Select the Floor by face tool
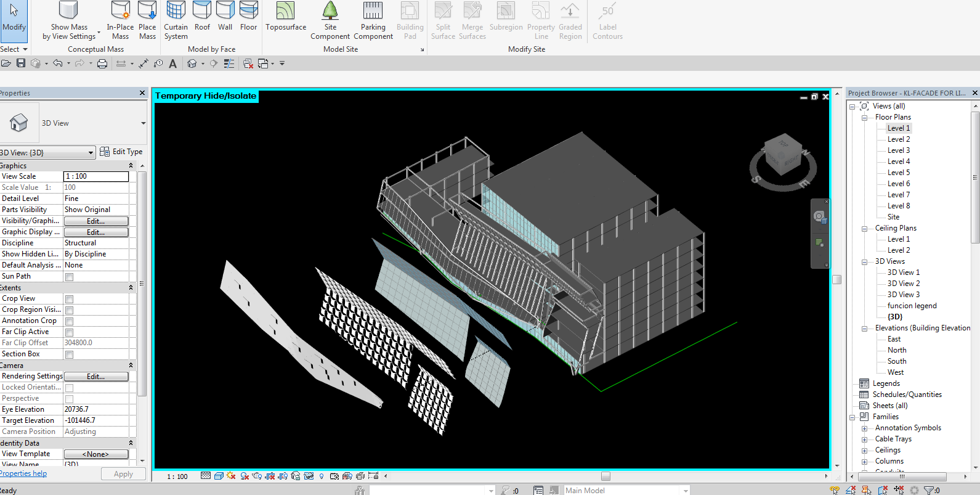Viewport: 980px width, 495px height. coord(248,17)
